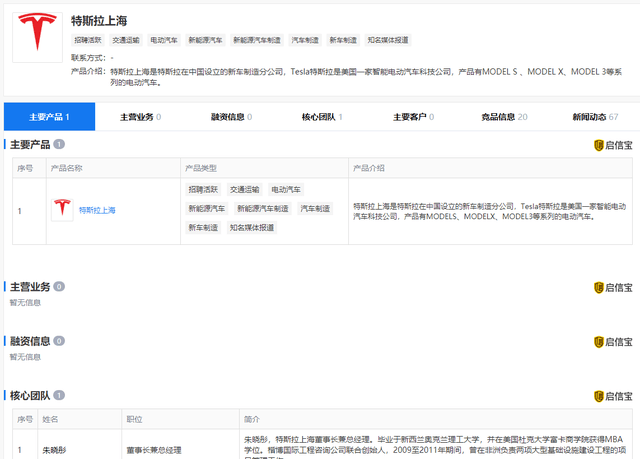Open the 新闻动态 tab

pos(595,117)
